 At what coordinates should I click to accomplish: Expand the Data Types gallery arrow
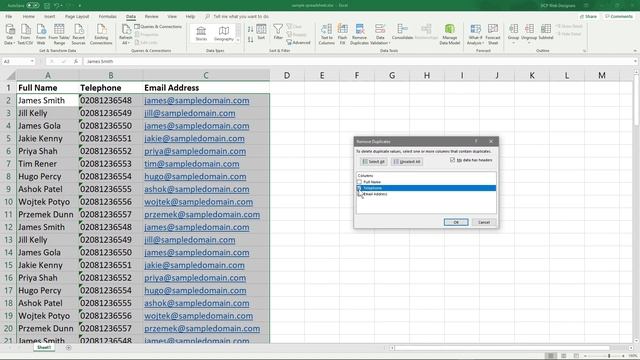pyautogui.click(x=238, y=40)
